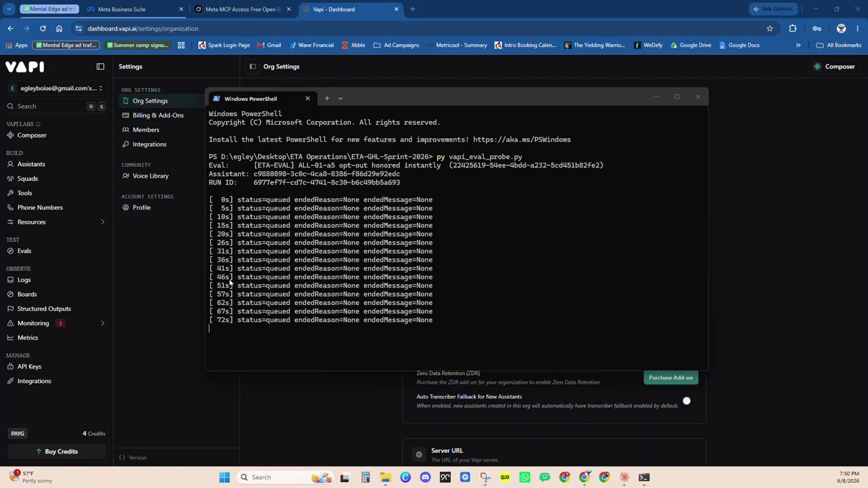868x488 pixels.
Task: Open Discord from taskbar
Action: coord(425,477)
